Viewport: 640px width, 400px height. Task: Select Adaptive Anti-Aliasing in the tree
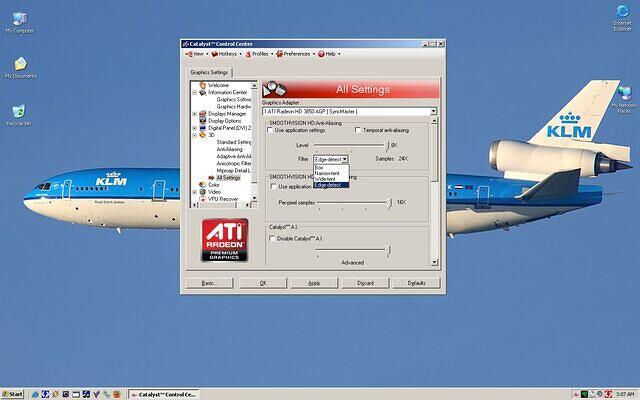233,156
